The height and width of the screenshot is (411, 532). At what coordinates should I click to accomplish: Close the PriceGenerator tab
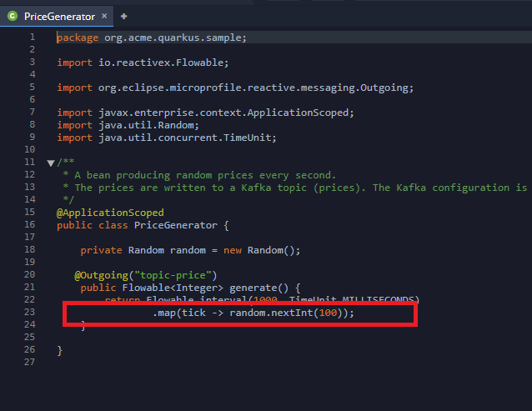pyautogui.click(x=103, y=16)
